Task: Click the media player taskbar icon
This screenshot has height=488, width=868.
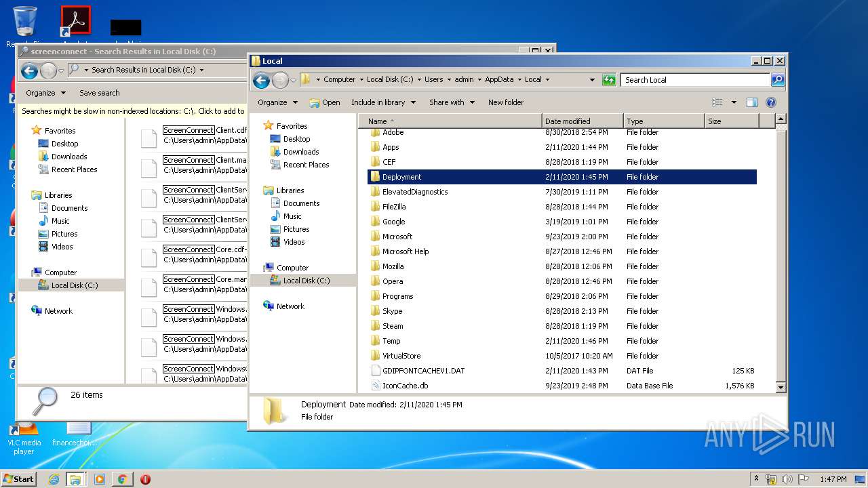Action: click(x=99, y=479)
